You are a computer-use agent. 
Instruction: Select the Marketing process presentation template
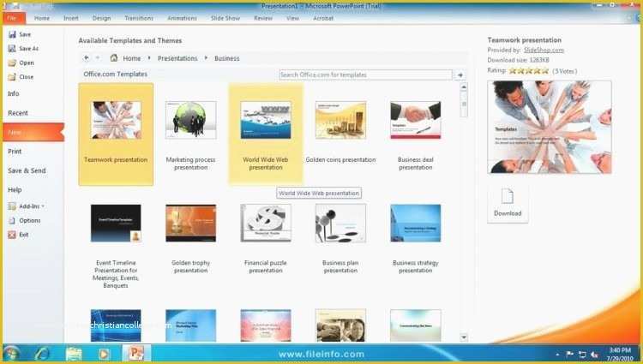tap(190, 134)
